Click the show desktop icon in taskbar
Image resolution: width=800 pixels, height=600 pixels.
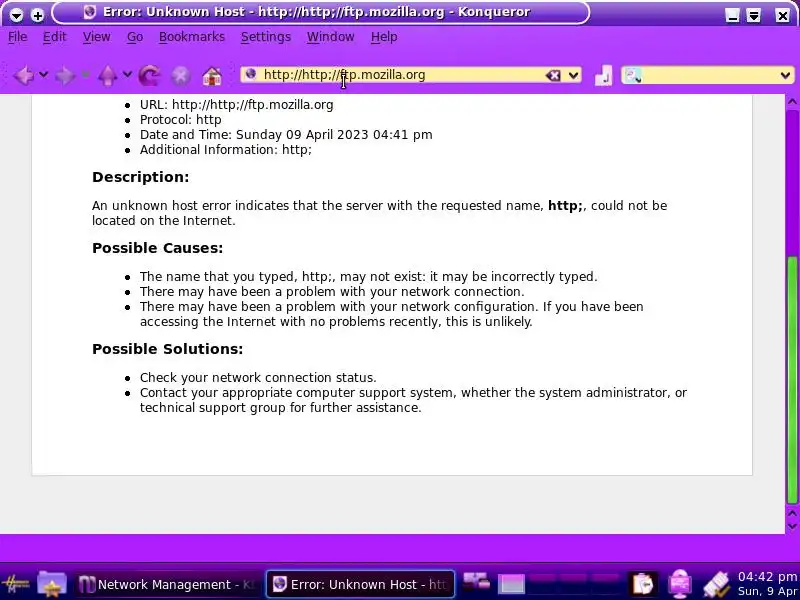click(x=476, y=582)
